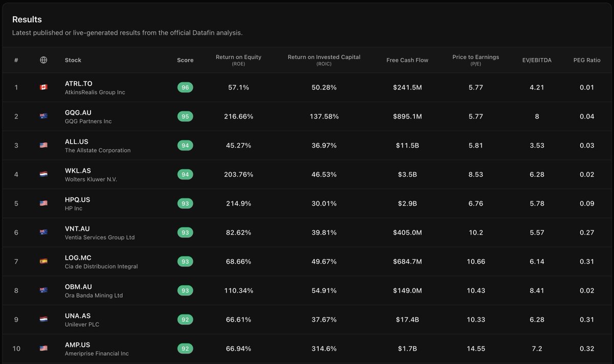
Task: Open the AMP.US stock ticker
Action: point(77,345)
